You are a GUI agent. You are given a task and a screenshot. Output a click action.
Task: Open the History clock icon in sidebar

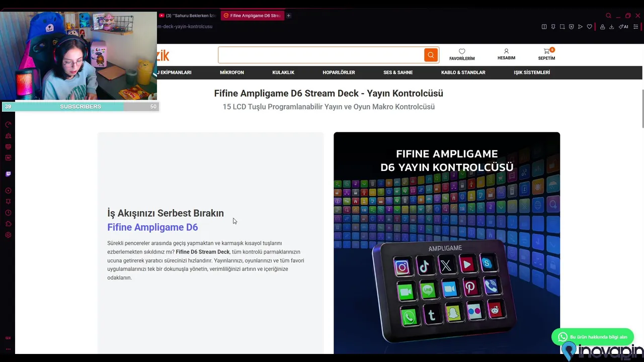[8, 213]
